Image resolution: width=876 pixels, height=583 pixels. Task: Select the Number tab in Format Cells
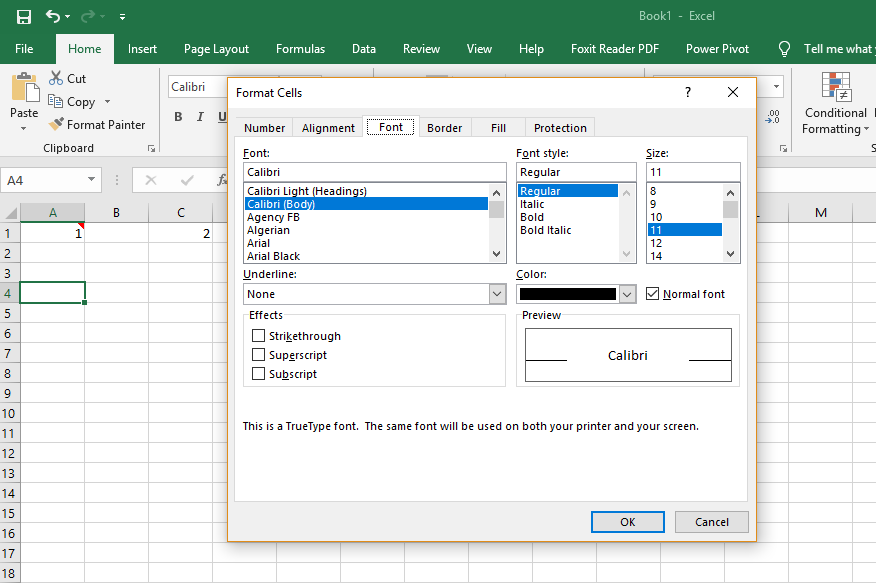click(264, 128)
